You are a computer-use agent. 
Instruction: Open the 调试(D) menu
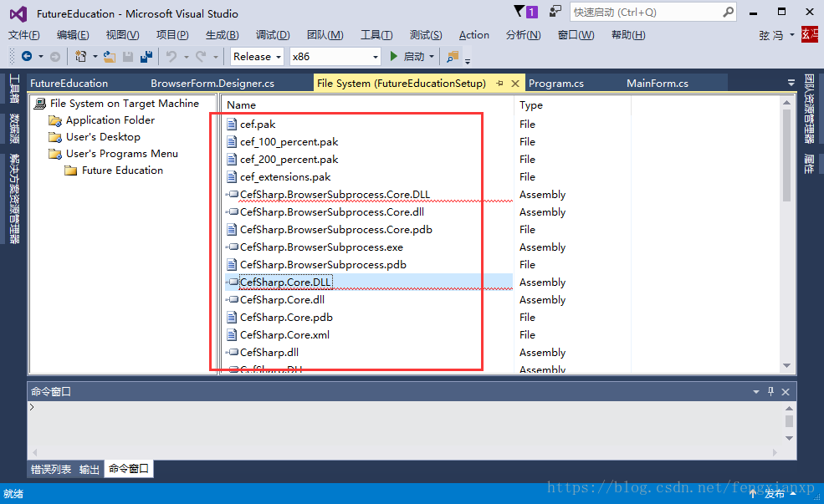(272, 35)
